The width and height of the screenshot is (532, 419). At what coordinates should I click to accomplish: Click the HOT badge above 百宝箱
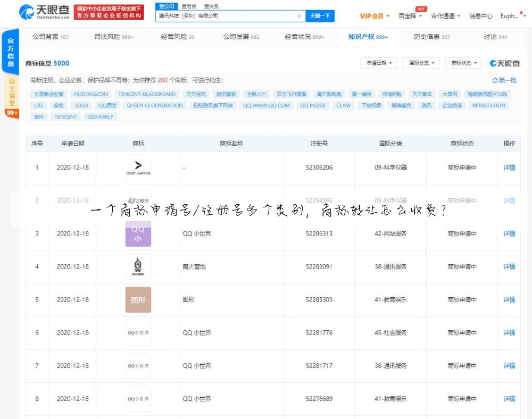(422, 9)
